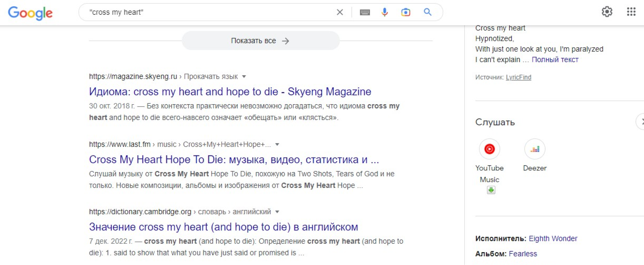Click into the search query field

pos(209,12)
